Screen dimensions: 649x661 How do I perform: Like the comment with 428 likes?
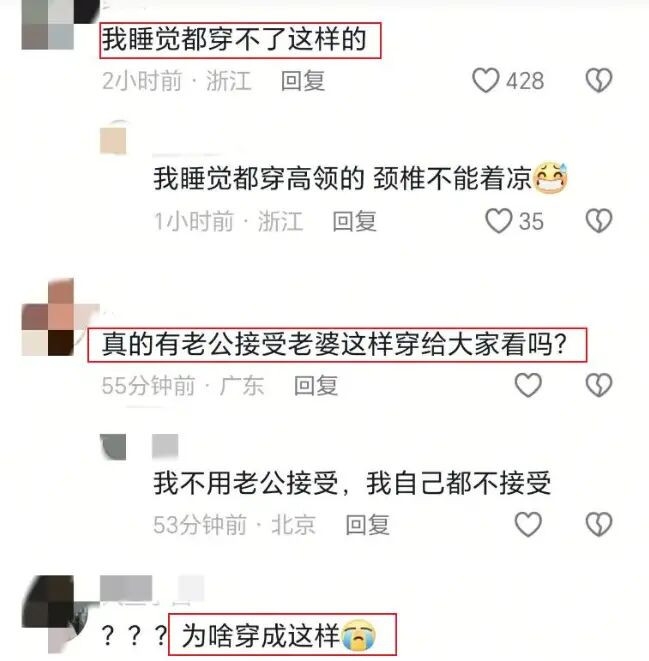(485, 80)
